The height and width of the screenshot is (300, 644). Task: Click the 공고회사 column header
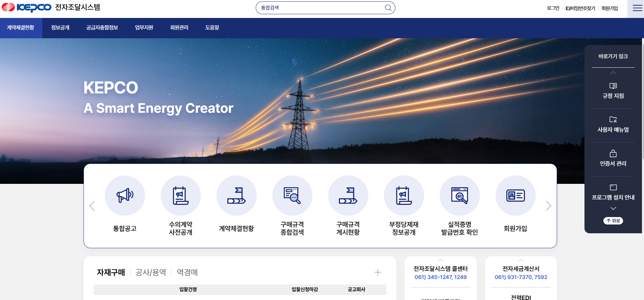pos(356,290)
